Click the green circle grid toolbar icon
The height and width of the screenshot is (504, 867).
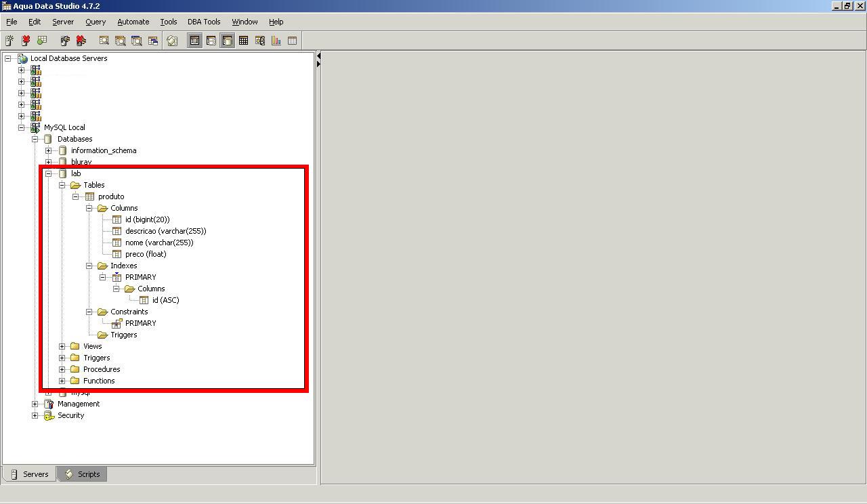(x=42, y=41)
